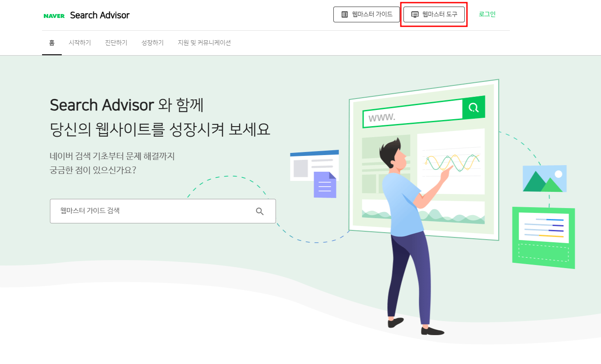
Task: Click the NAVER logo
Action: 54,16
